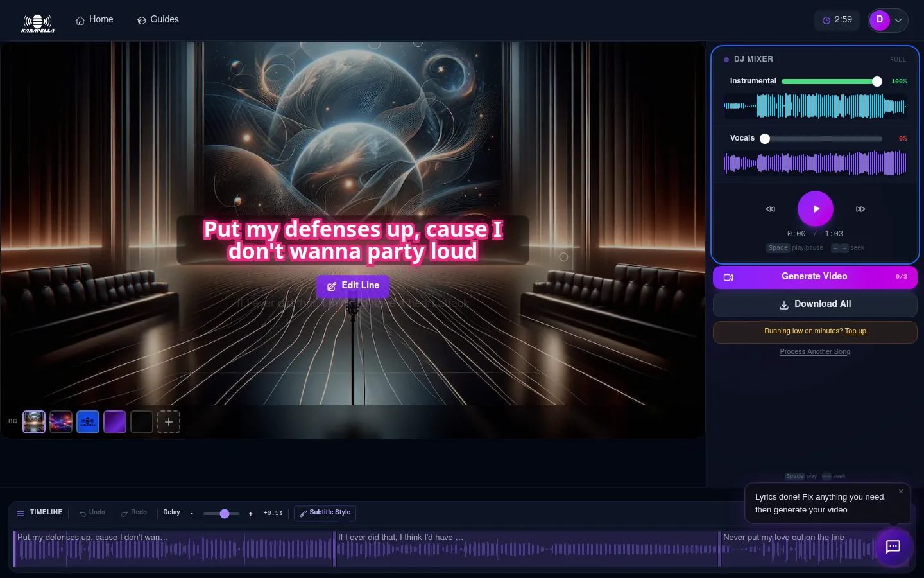Image resolution: width=924 pixels, height=578 pixels.
Task: Open the Guides menu item
Action: [x=158, y=20]
